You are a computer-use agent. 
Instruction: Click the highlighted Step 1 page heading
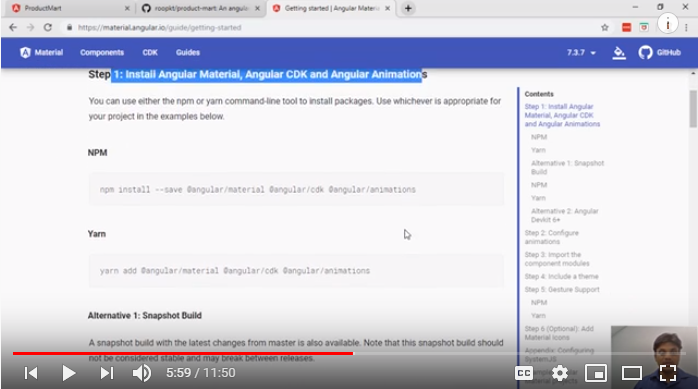click(258, 74)
